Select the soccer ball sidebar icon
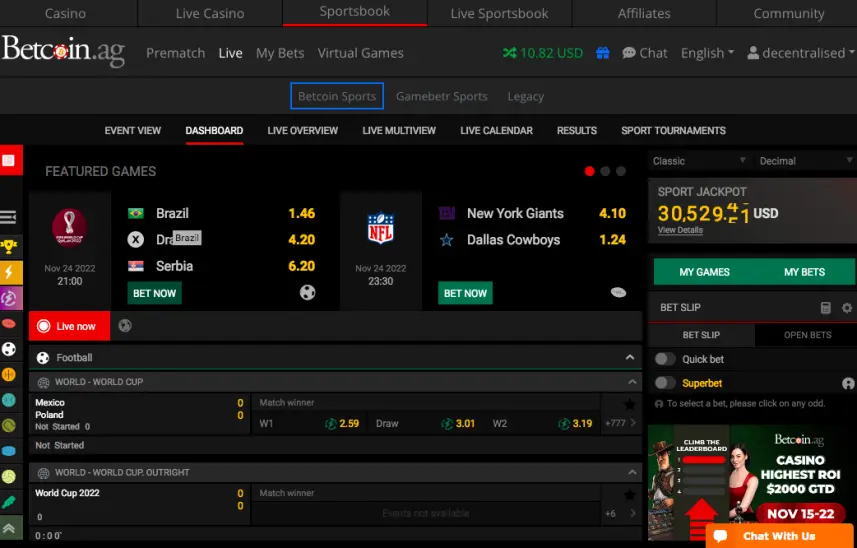The image size is (857, 548). (x=9, y=349)
